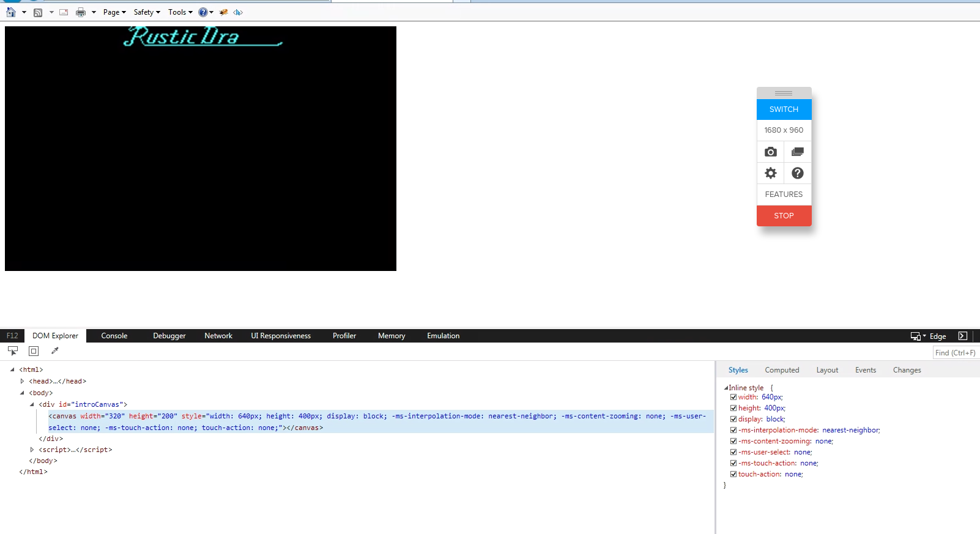The width and height of the screenshot is (980, 534).
Task: Uncheck the -ms-user-select property
Action: (733, 452)
